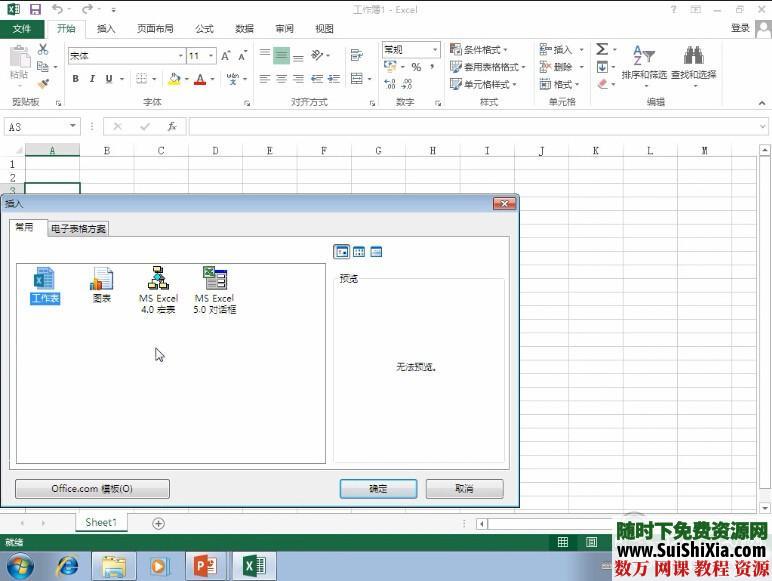Switch dialog to details view
This screenshot has width=772, height=581.
tap(376, 252)
